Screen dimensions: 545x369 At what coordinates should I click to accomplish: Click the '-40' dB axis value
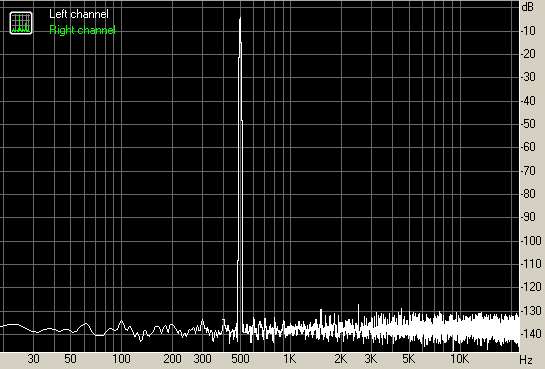pyautogui.click(x=528, y=101)
